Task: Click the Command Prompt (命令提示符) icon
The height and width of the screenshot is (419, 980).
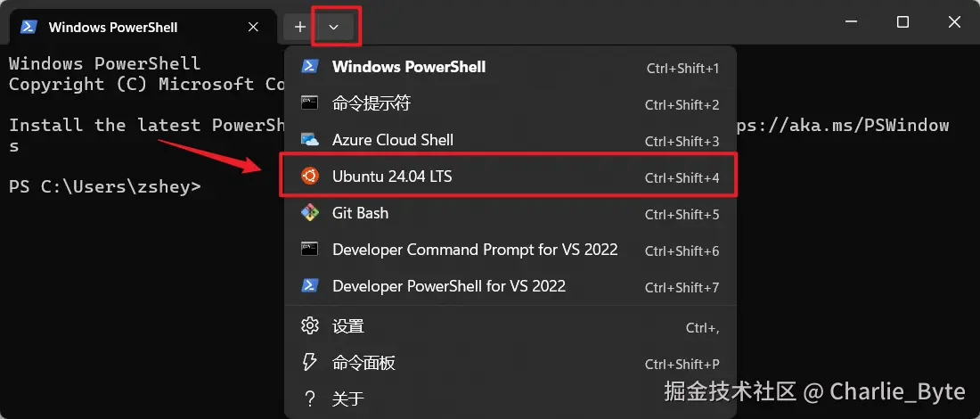Action: (x=310, y=103)
